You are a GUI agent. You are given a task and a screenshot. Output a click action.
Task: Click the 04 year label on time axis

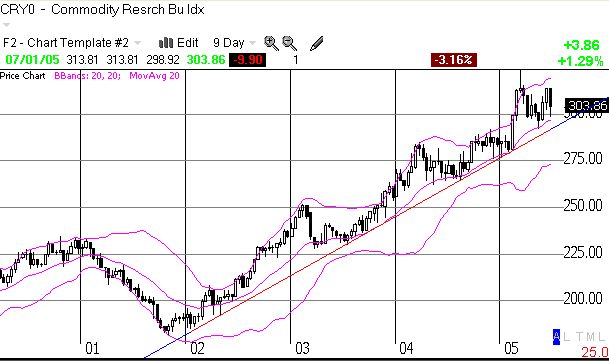point(406,349)
